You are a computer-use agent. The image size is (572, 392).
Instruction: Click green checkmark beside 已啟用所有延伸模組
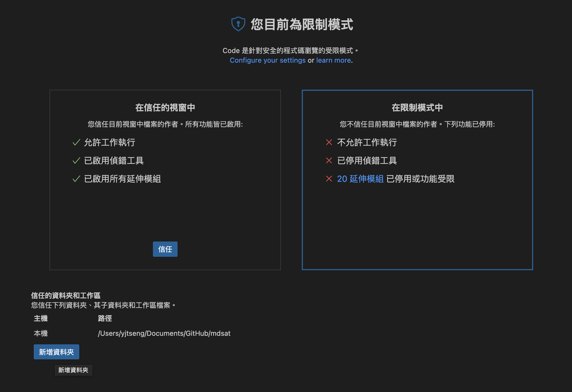76,179
